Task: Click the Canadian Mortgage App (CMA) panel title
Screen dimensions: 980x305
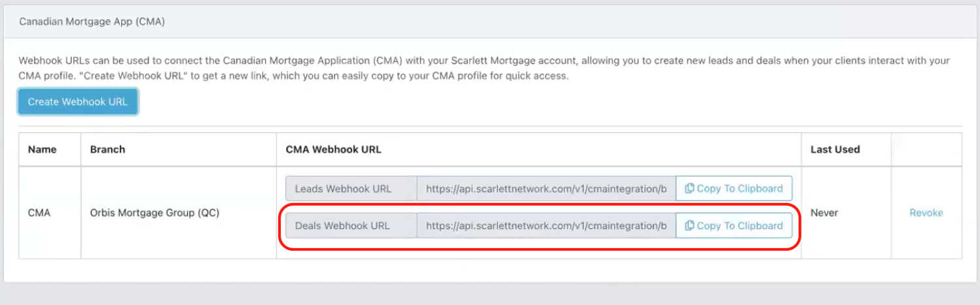Action: click(x=92, y=22)
